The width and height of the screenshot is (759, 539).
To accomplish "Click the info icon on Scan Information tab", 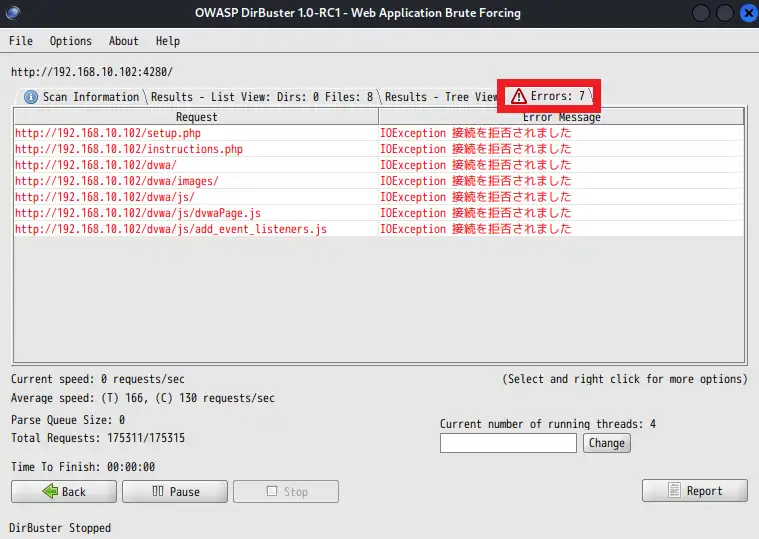I will click(31, 97).
